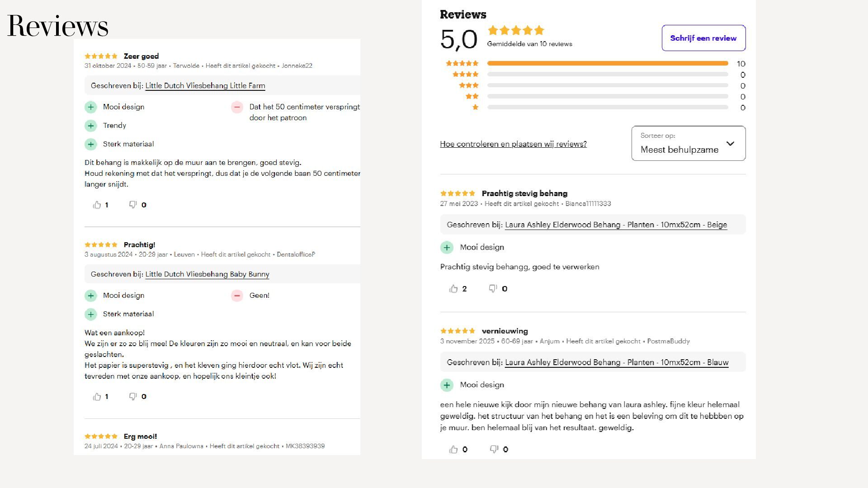Filter by the four-star rating row
This screenshot has width=868, height=488.
[x=608, y=75]
